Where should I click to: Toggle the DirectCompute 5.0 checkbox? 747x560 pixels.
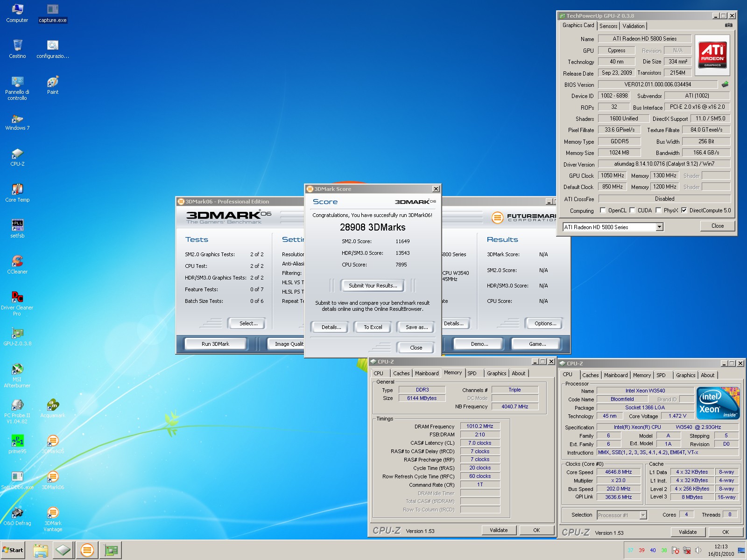pyautogui.click(x=684, y=210)
